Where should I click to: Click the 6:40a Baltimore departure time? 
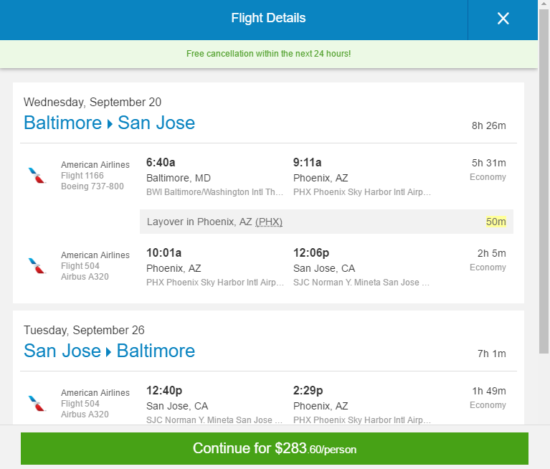coord(161,162)
